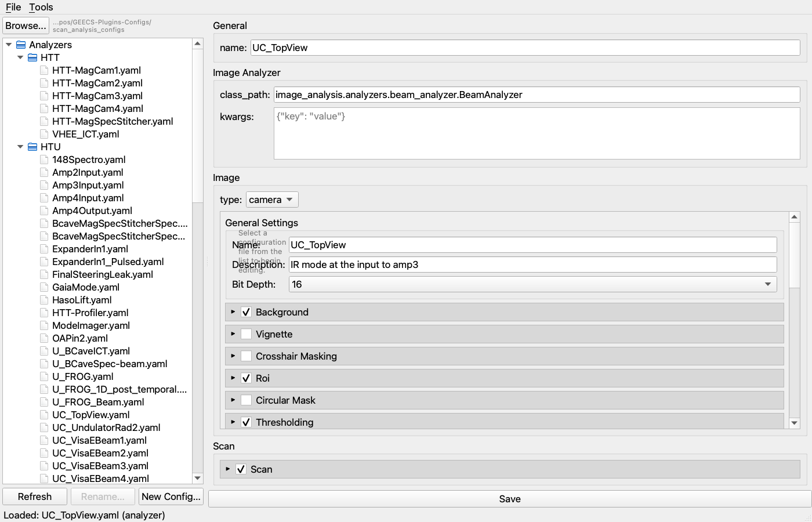Click the file icon beside VHEE_ICT.yaml
Viewport: 812px width, 522px height.
click(44, 134)
